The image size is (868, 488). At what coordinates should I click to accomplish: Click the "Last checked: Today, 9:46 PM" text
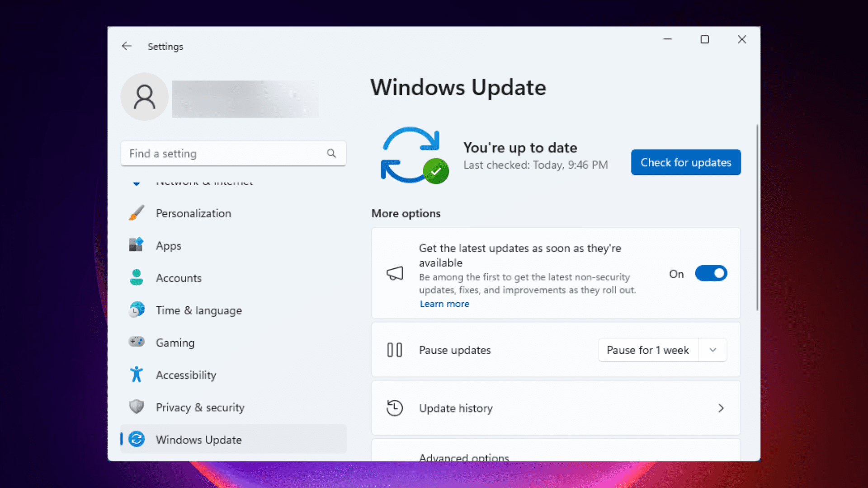tap(536, 165)
